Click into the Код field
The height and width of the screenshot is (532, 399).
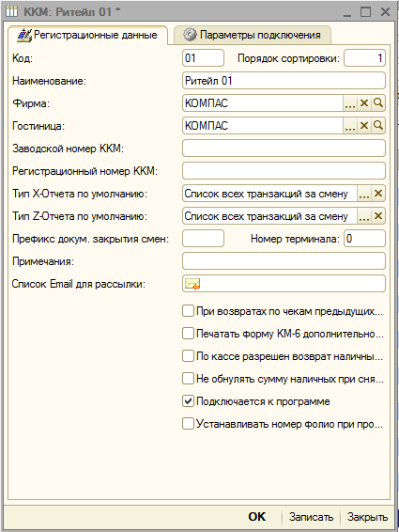203,58
